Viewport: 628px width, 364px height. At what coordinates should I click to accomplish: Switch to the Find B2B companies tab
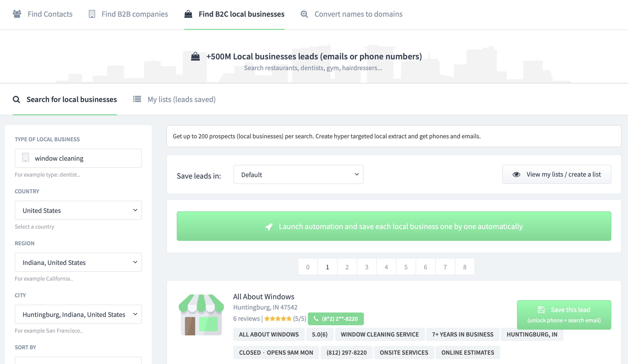pyautogui.click(x=135, y=14)
